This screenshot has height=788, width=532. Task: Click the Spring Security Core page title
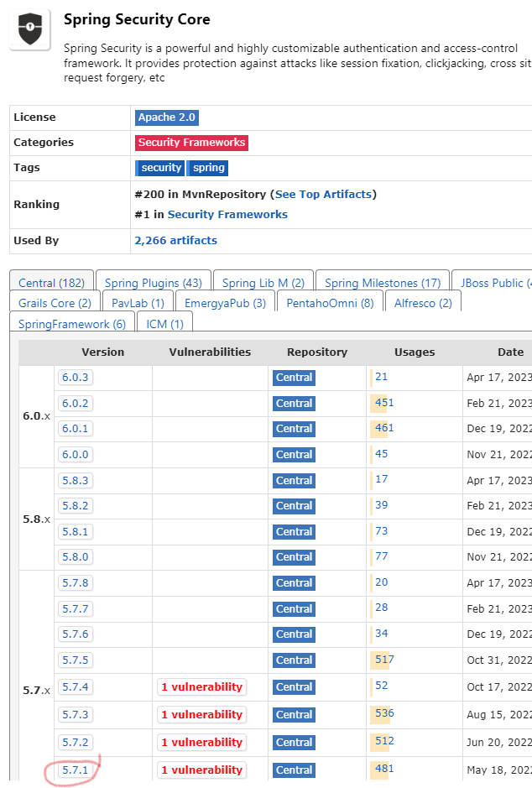pos(137,19)
